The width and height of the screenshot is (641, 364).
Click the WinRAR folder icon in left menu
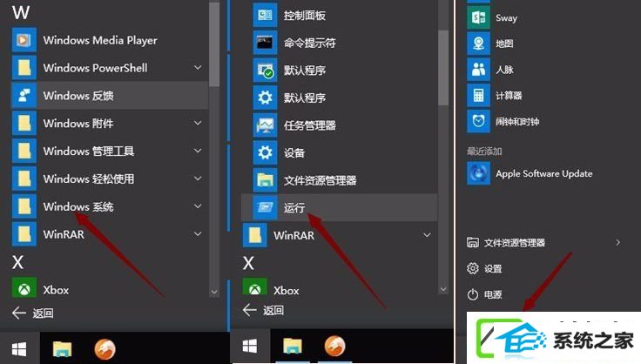[24, 234]
